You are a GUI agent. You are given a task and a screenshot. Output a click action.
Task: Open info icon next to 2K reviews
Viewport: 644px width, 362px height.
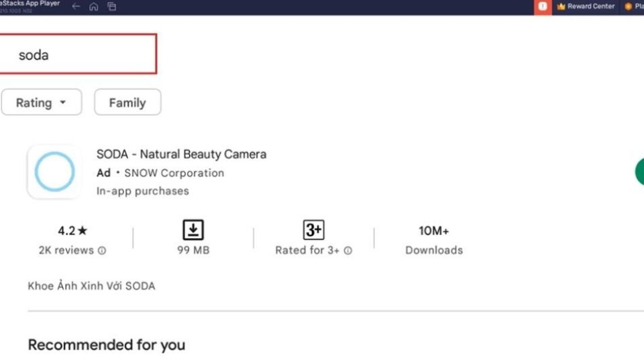pos(102,250)
